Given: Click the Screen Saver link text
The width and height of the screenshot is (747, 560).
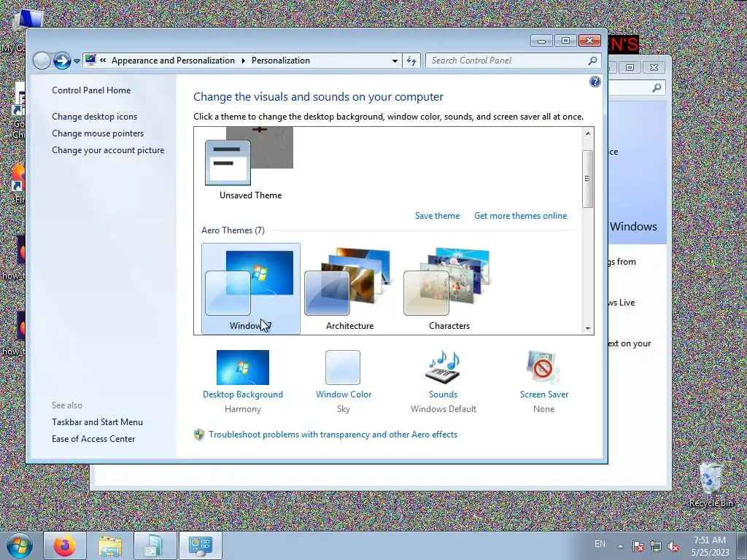Looking at the screenshot, I should (x=544, y=394).
